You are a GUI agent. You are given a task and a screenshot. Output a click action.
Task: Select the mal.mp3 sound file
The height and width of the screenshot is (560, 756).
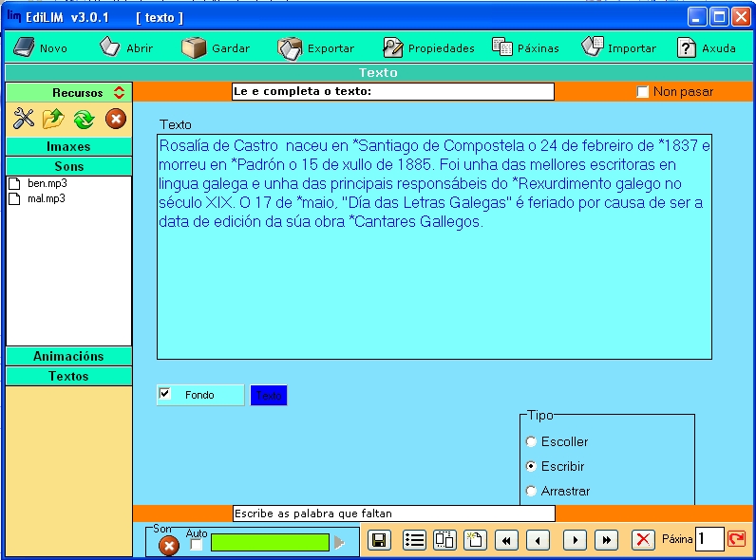tap(47, 198)
